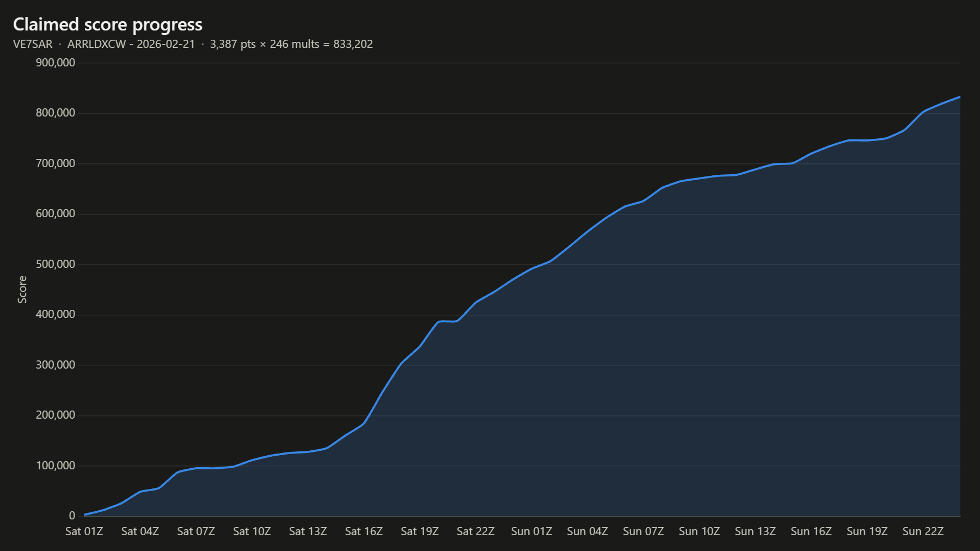This screenshot has width=980, height=551.
Task: Click the 'Sun 10Z' x-axis label
Action: (x=699, y=531)
